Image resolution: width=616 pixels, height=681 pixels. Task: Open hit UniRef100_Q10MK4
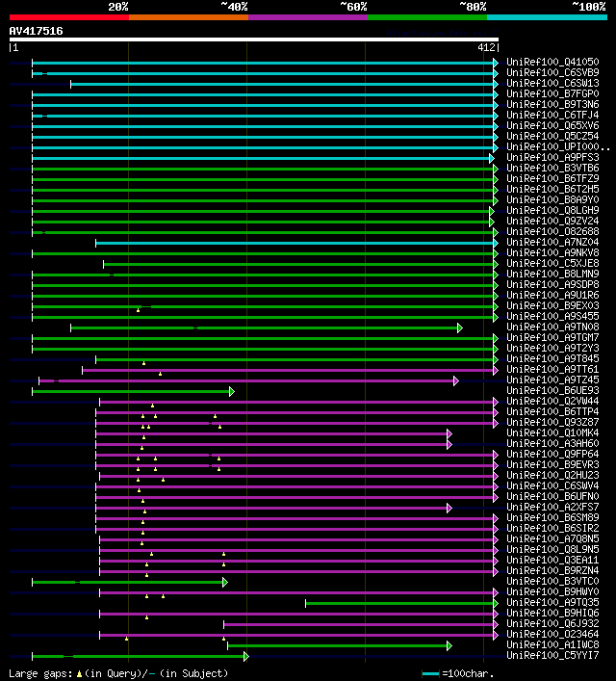coord(552,433)
